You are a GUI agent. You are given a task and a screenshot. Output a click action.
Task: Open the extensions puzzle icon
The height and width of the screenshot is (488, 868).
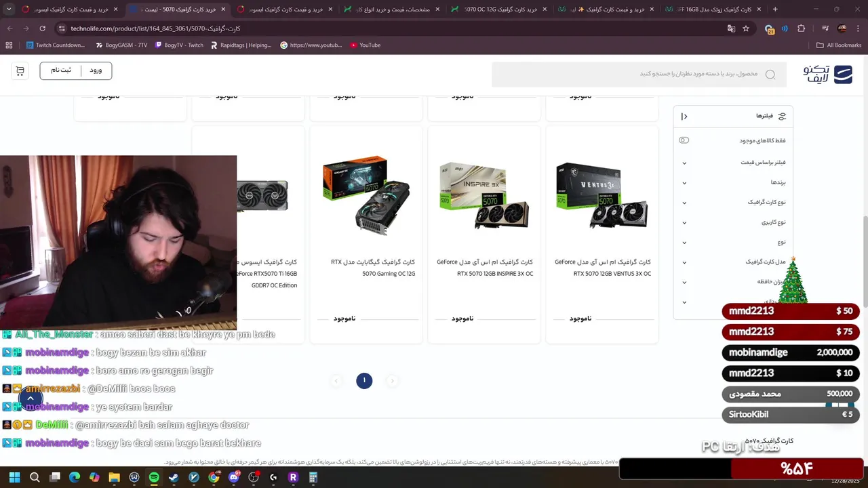pyautogui.click(x=802, y=28)
